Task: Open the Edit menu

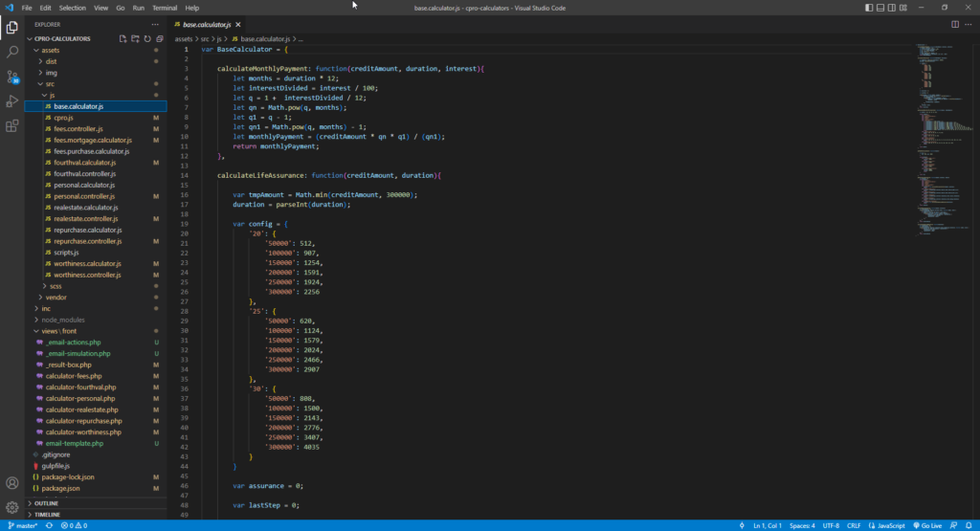Action: (46, 8)
